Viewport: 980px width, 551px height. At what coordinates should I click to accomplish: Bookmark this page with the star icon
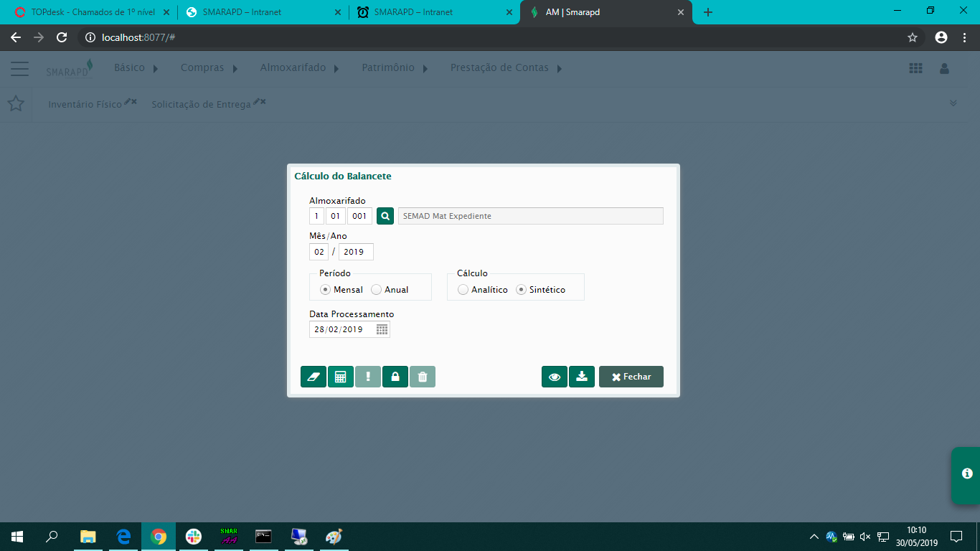pos(913,37)
